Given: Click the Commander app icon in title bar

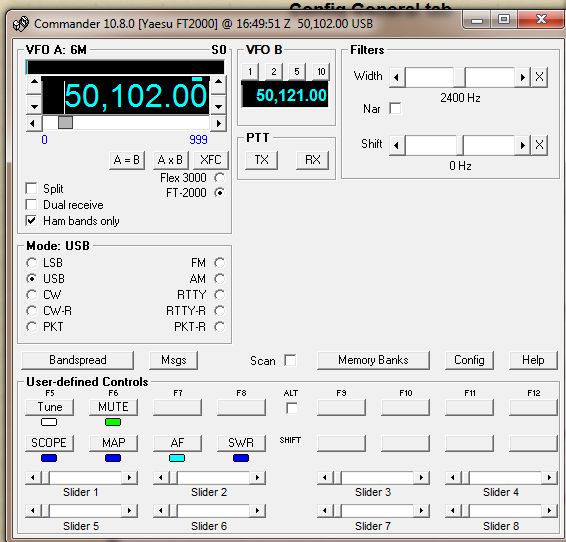Looking at the screenshot, I should point(21,24).
